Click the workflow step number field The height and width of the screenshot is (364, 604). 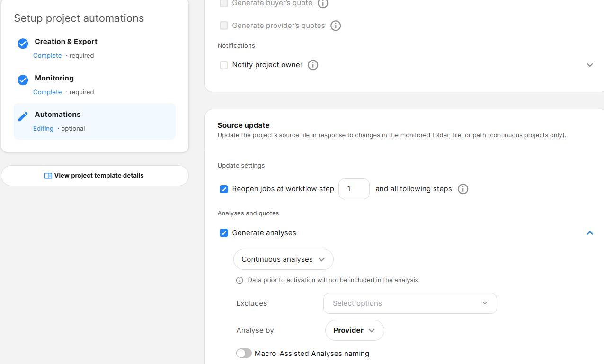[354, 189]
